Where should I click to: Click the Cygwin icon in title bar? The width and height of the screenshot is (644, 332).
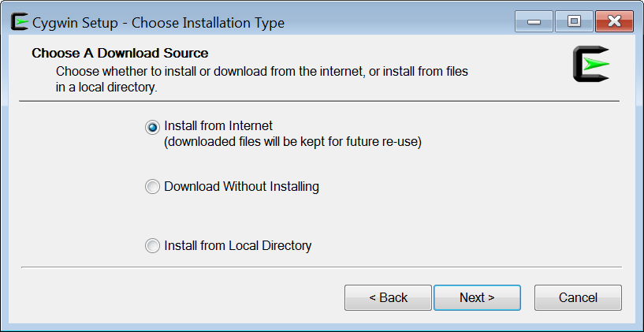(x=20, y=22)
